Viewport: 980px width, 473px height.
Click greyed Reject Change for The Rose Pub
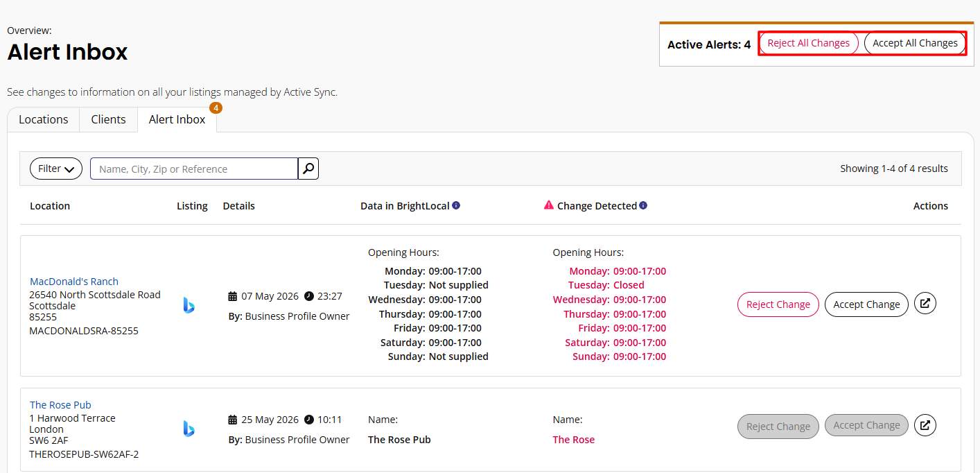[778, 427]
